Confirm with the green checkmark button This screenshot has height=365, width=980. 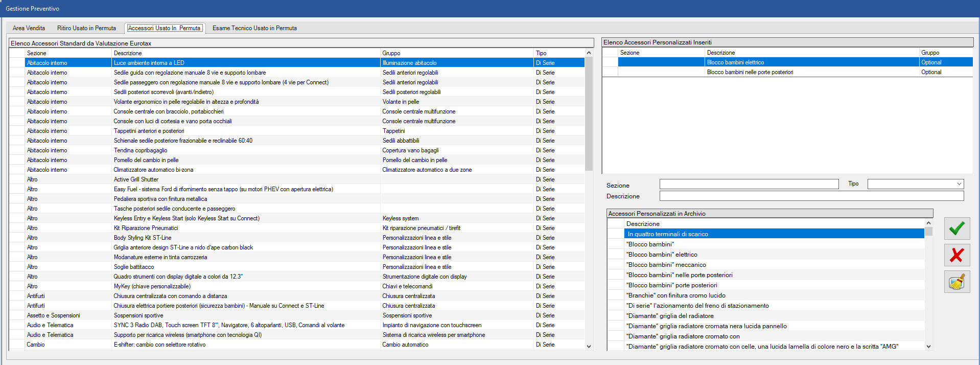click(956, 229)
